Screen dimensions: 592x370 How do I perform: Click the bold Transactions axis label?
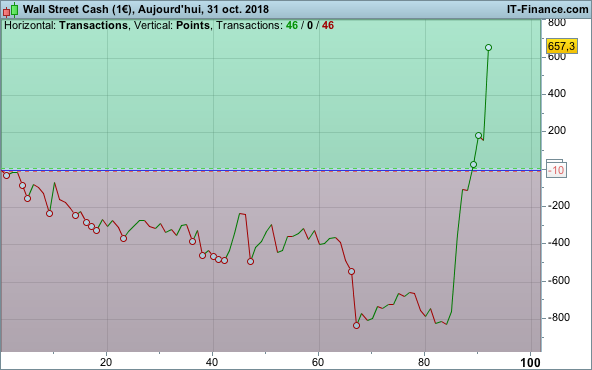pyautogui.click(x=93, y=26)
